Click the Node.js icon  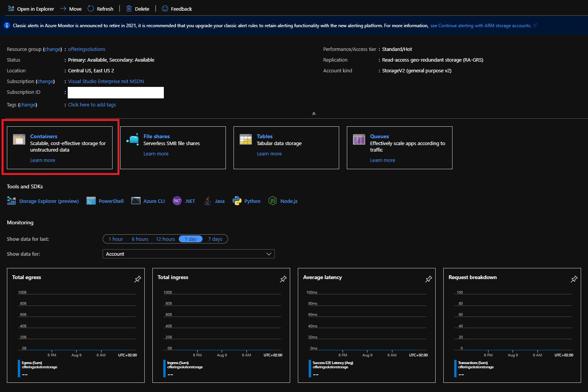click(x=273, y=201)
